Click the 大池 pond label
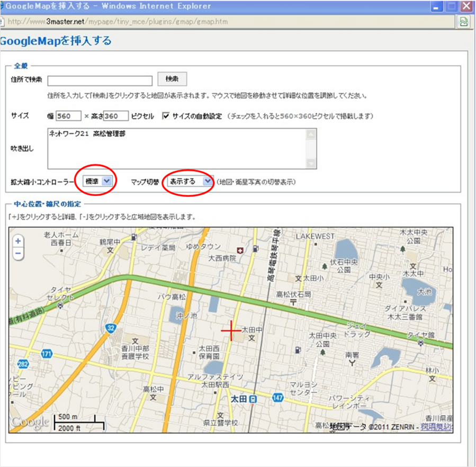The image size is (476, 467). pyautogui.click(x=424, y=292)
